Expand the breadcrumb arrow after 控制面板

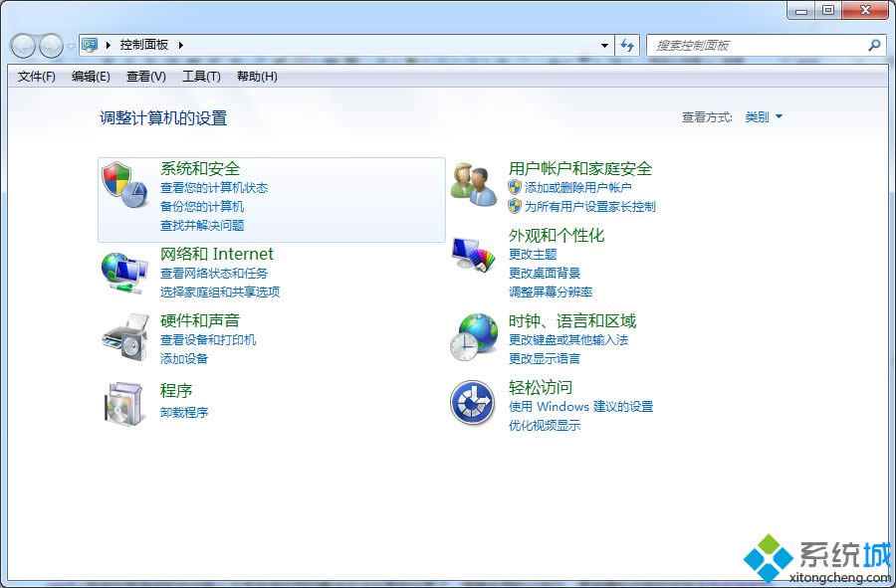pos(181,45)
